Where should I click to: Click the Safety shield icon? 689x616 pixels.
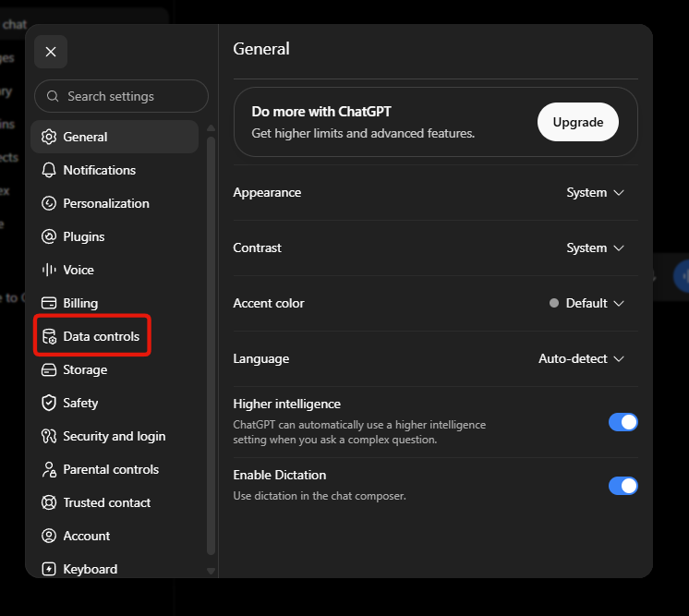tap(49, 403)
